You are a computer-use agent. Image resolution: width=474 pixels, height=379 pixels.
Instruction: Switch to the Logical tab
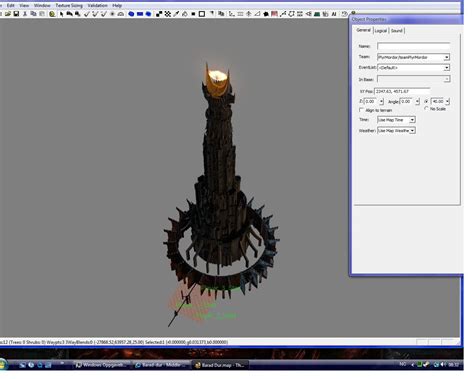pyautogui.click(x=381, y=31)
